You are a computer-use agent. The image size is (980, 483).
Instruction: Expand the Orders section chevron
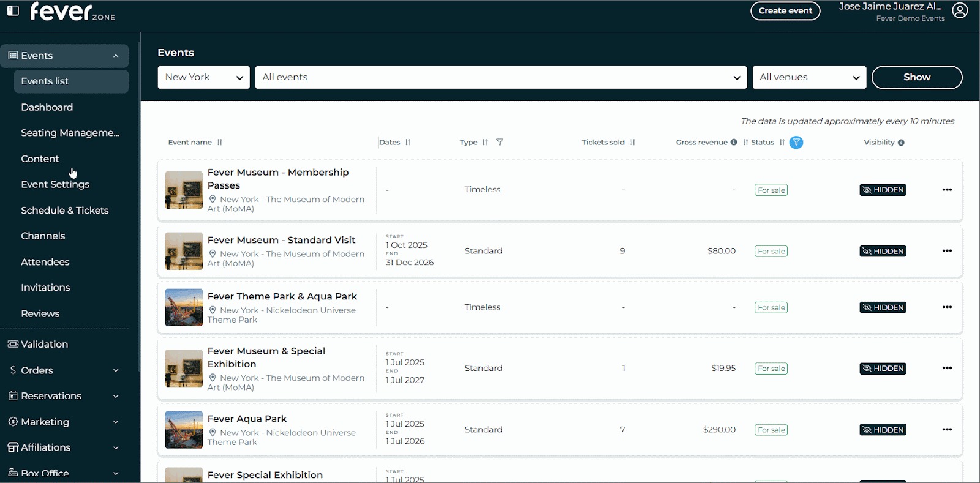point(116,370)
